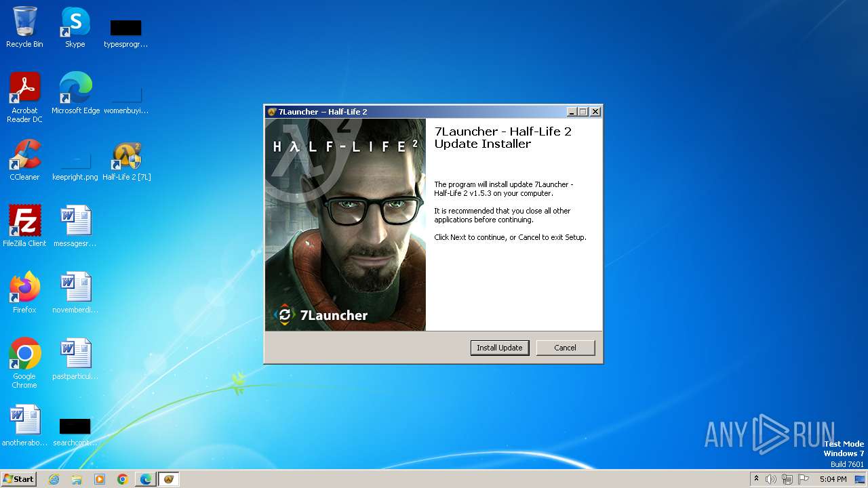Select the Skype desktop shortcut

(75, 27)
